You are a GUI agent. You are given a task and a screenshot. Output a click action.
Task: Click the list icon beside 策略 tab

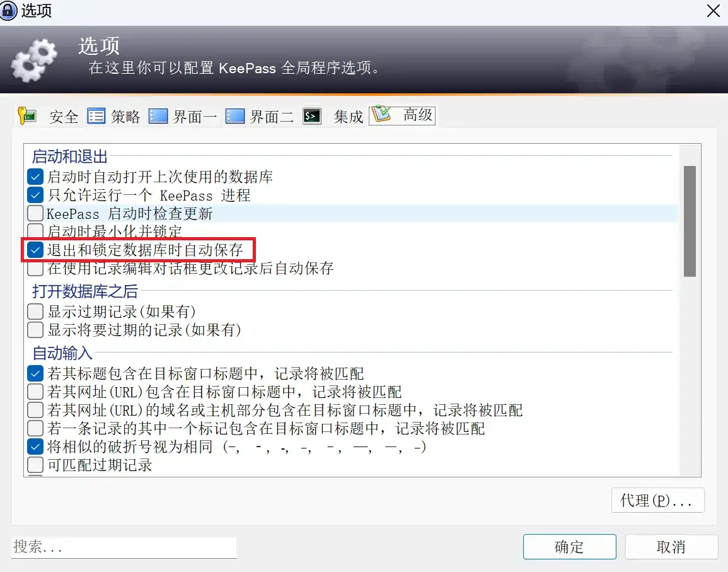(96, 115)
